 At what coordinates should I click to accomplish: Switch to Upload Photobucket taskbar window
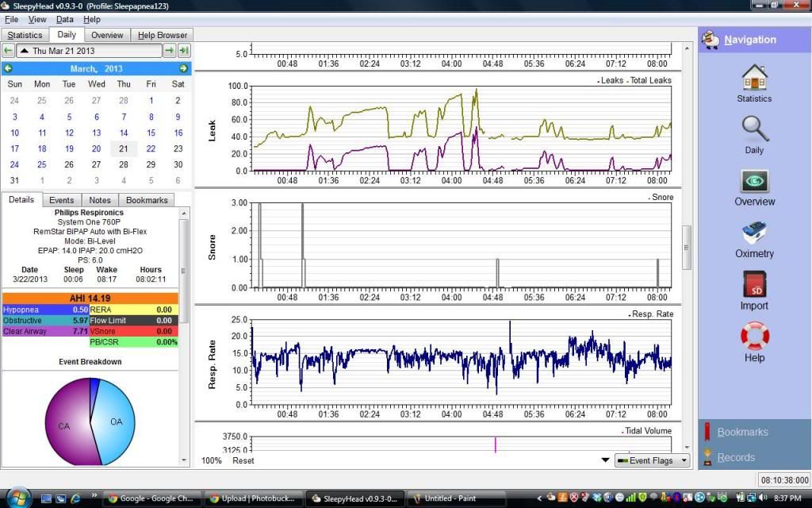click(x=253, y=498)
